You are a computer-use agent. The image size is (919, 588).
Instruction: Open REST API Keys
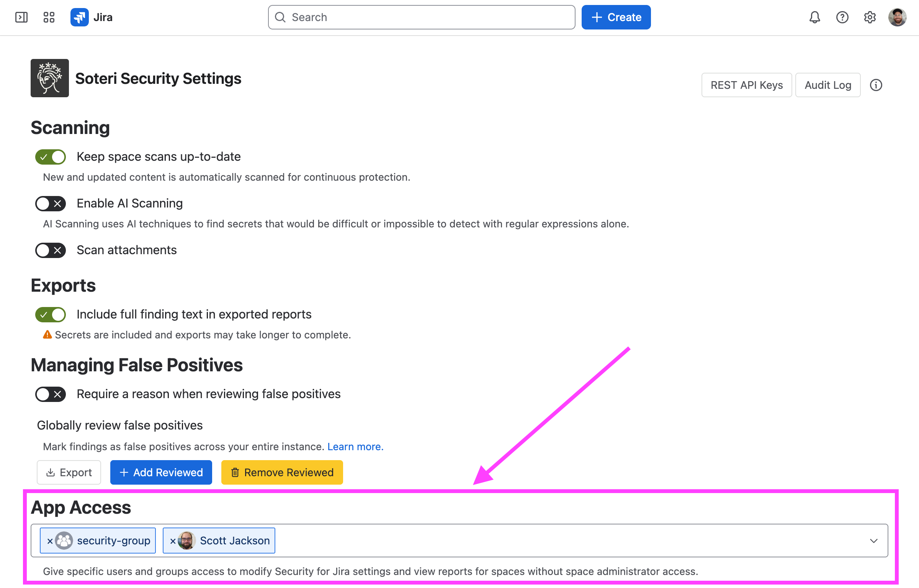(747, 85)
